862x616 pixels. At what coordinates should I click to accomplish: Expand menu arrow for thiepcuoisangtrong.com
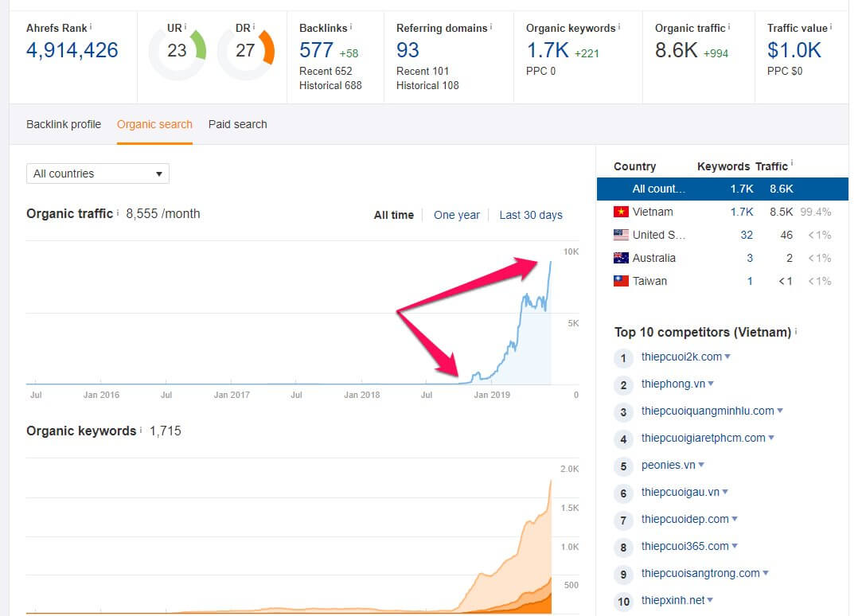pos(766,573)
